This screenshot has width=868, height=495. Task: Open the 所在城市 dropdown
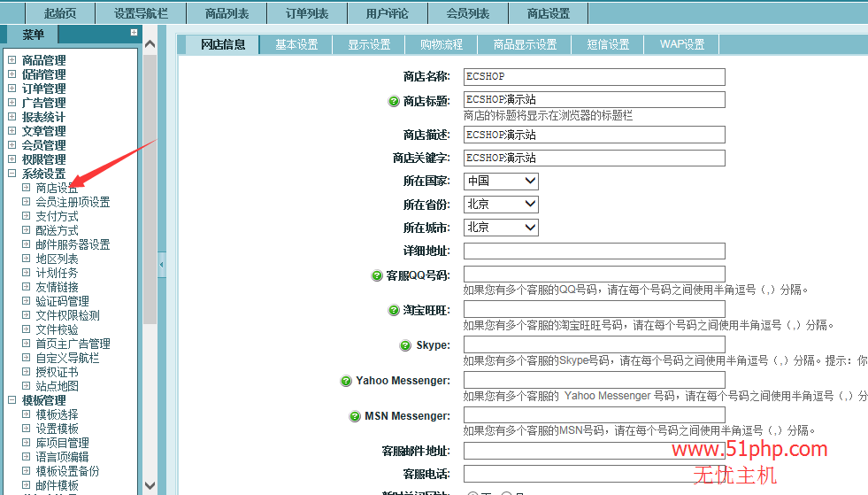(x=501, y=227)
